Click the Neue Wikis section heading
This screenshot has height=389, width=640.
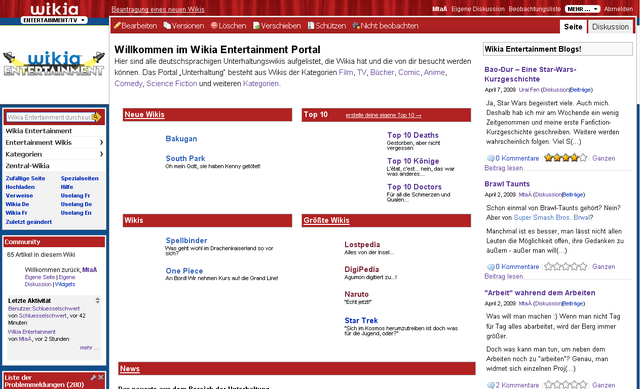click(144, 115)
